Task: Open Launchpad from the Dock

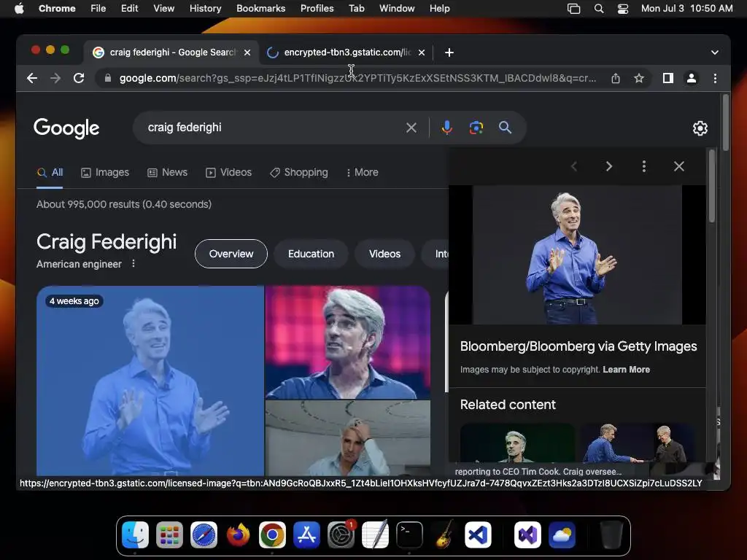Action: pyautogui.click(x=169, y=534)
